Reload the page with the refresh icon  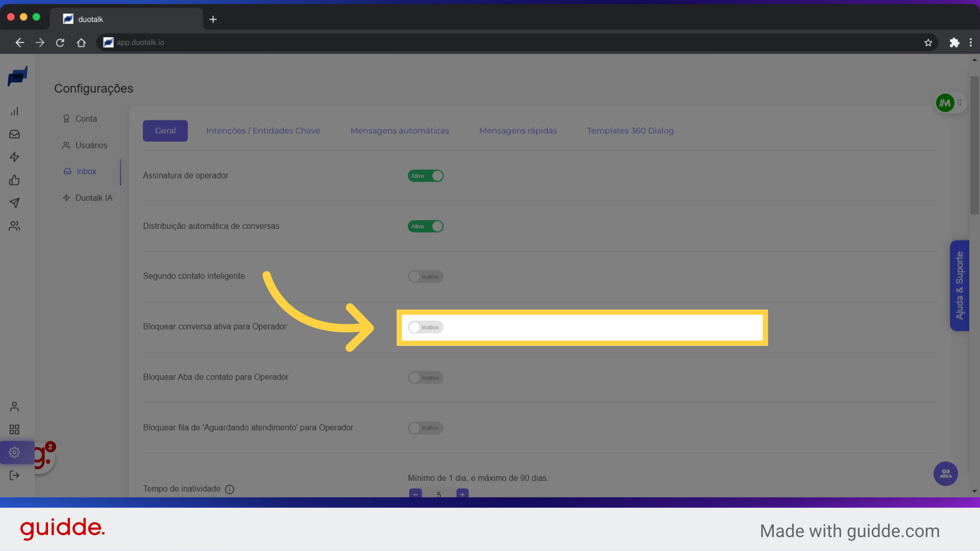tap(60, 42)
